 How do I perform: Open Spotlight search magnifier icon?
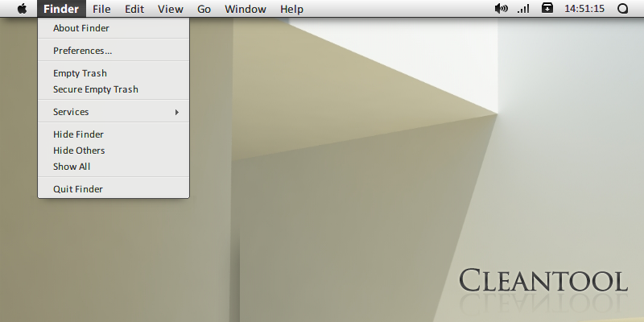(622, 9)
